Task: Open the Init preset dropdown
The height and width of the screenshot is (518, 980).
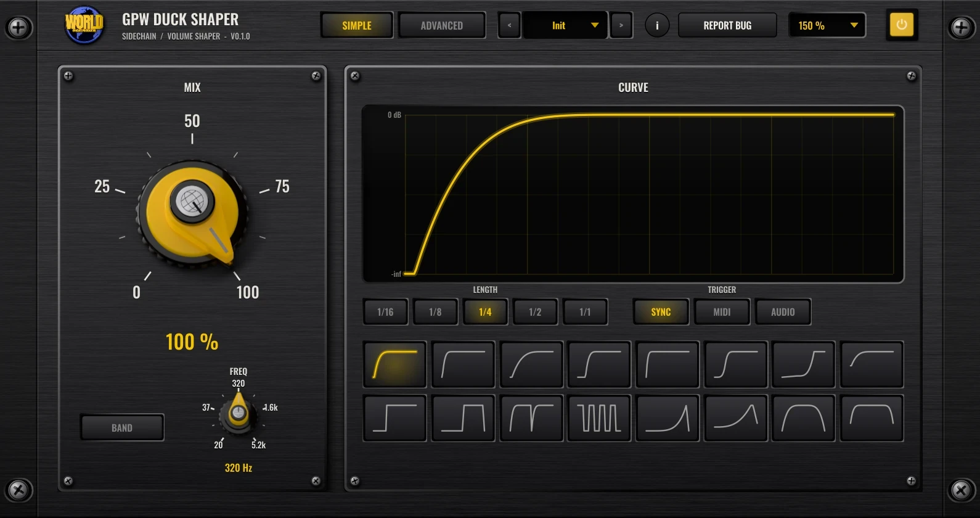Action: click(x=565, y=25)
